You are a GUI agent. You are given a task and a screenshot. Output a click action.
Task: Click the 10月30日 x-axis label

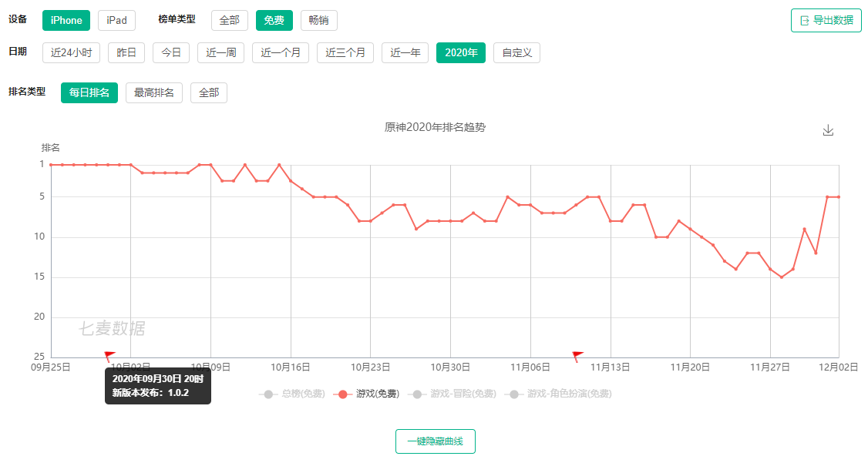(x=450, y=367)
